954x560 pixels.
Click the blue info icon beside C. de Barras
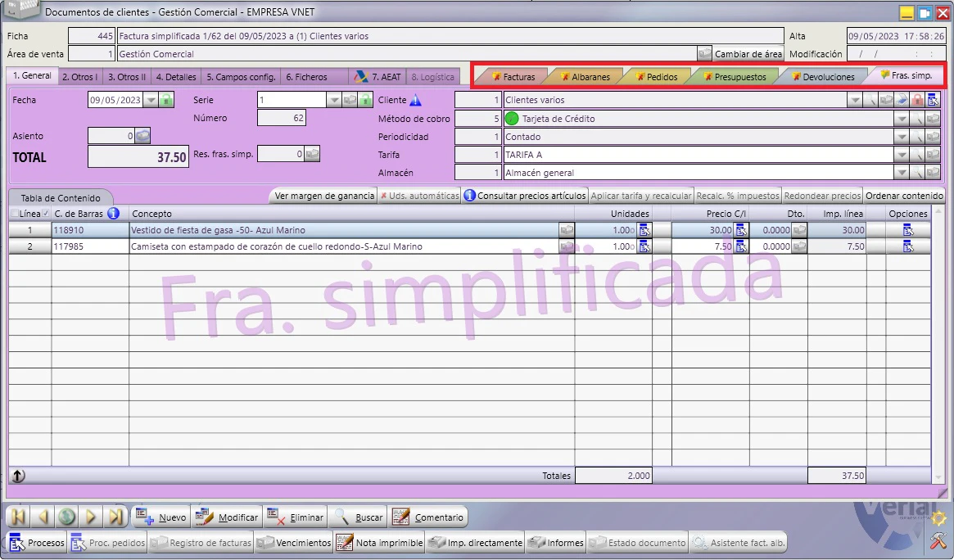click(113, 214)
